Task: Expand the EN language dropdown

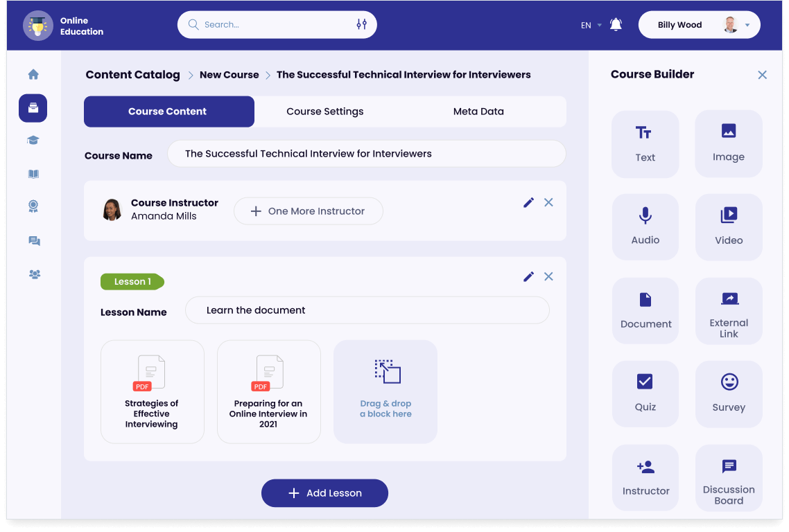Action: coord(591,26)
